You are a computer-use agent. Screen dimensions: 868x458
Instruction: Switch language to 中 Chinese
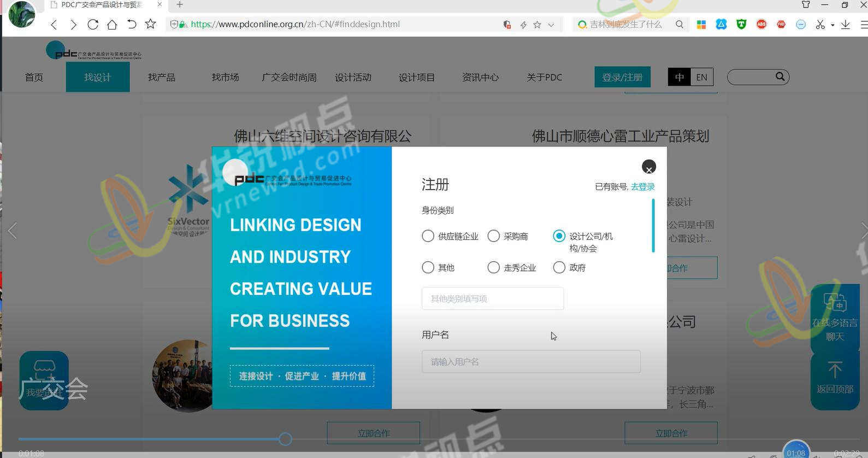click(x=680, y=77)
